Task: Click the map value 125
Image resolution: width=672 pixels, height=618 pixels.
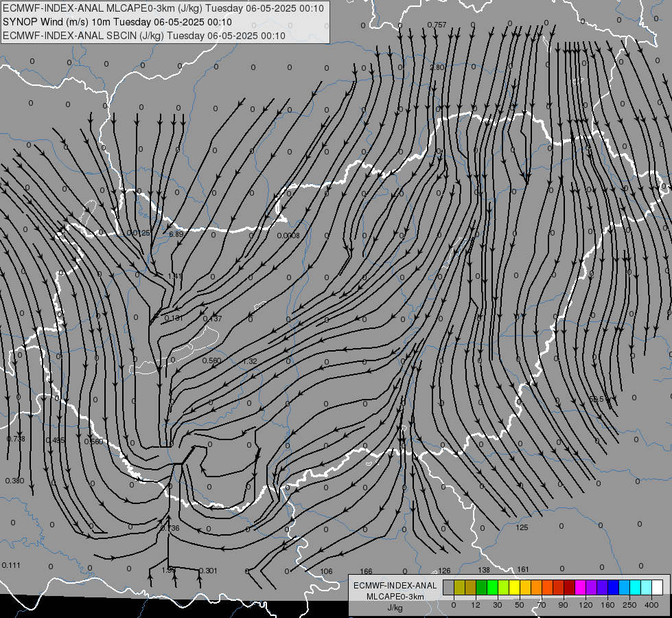Action: [522, 527]
